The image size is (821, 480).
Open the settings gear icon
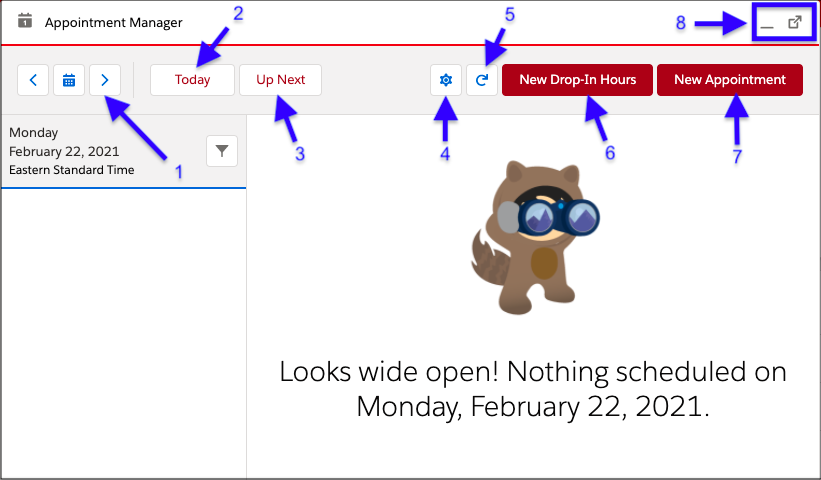[x=446, y=80]
